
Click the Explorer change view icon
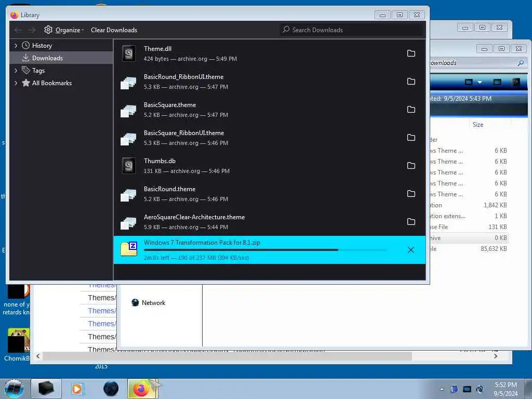pos(469,82)
